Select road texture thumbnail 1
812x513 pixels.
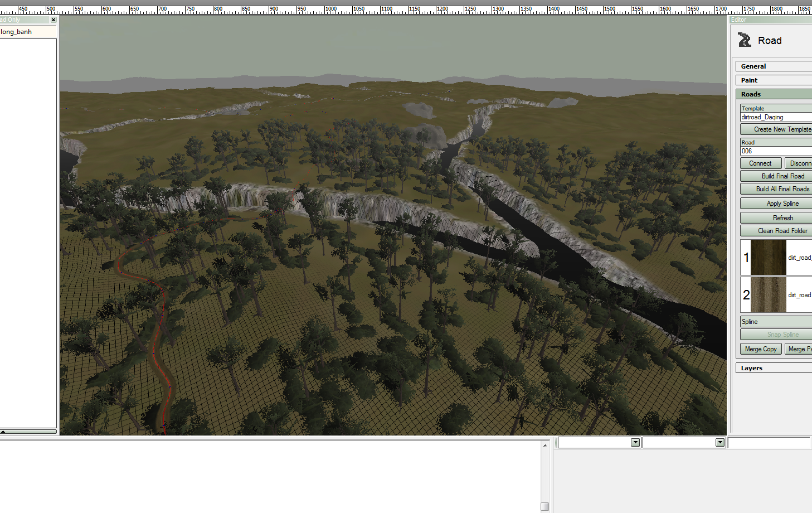click(x=769, y=258)
